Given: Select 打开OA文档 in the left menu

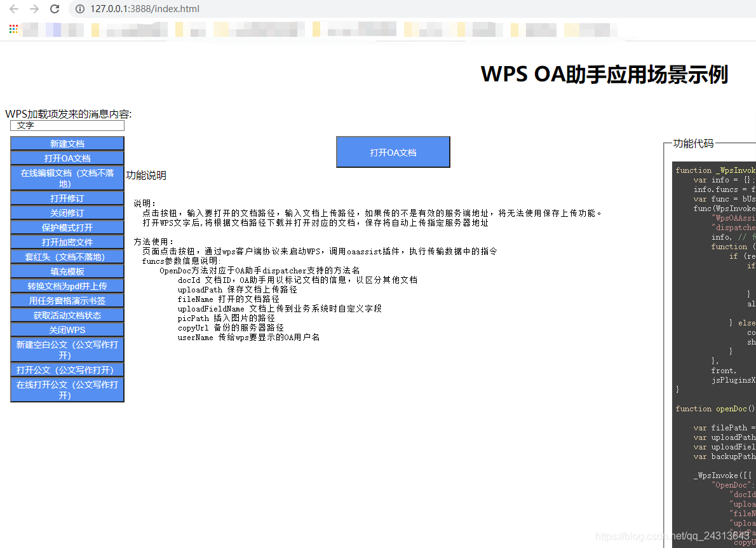Looking at the screenshot, I should pyautogui.click(x=67, y=158).
